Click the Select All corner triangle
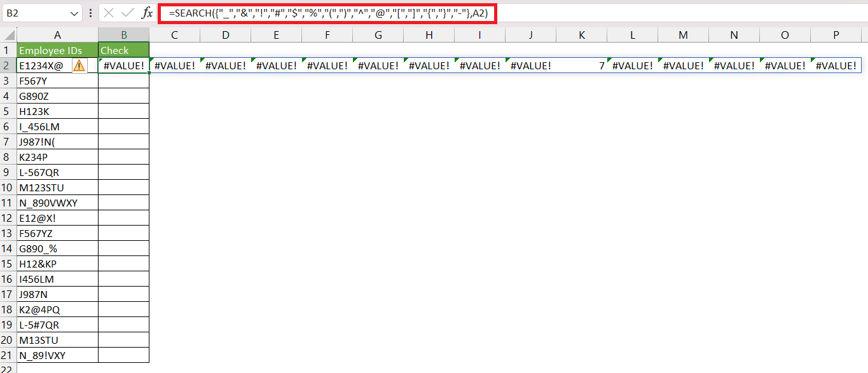The image size is (868, 373). coord(8,35)
